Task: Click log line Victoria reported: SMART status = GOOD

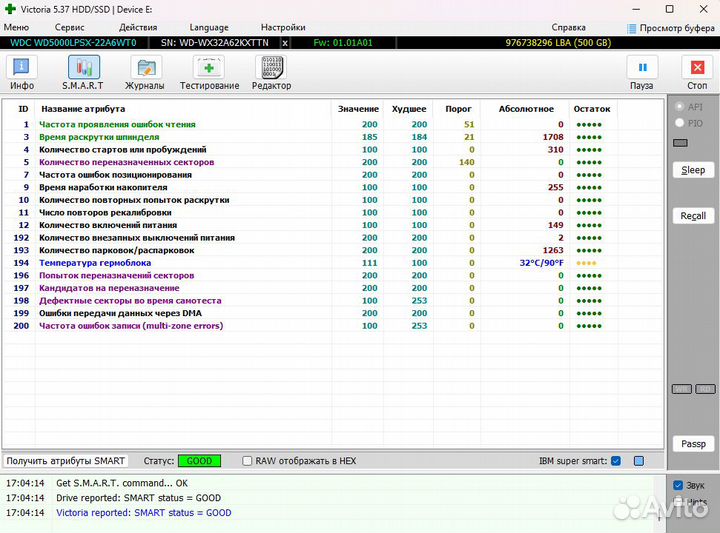Action: tap(144, 513)
